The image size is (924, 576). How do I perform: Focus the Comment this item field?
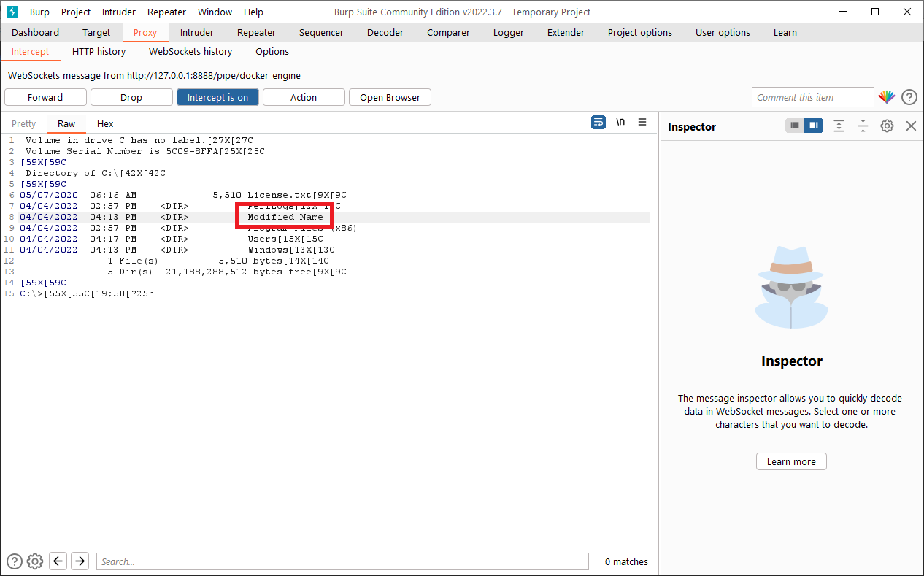tap(812, 97)
